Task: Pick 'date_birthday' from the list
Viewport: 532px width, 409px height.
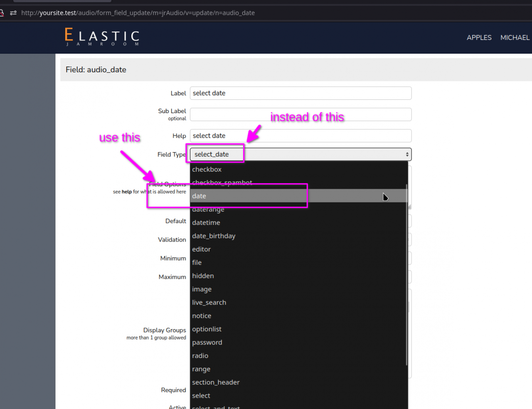Action: point(214,236)
